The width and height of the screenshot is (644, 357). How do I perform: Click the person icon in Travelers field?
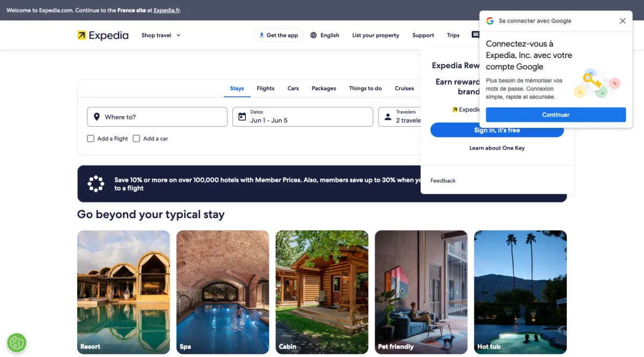[388, 117]
